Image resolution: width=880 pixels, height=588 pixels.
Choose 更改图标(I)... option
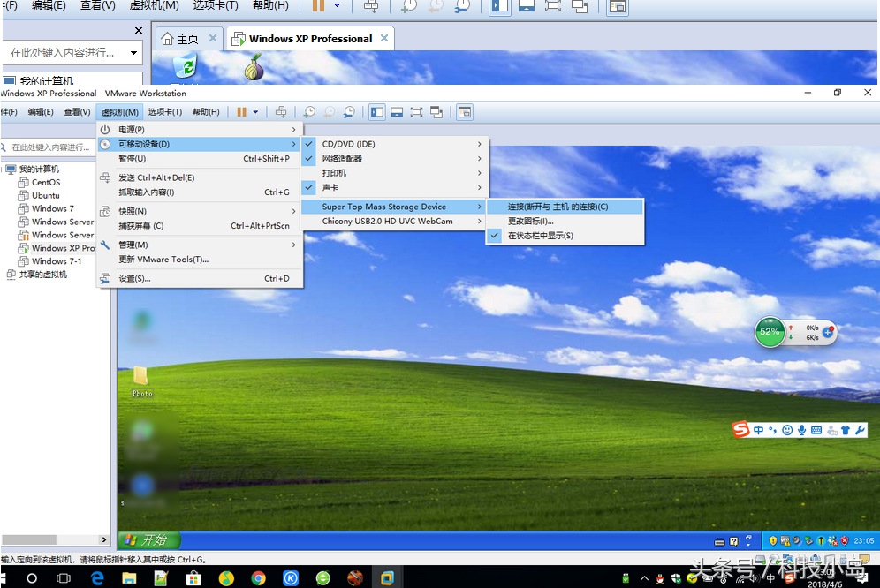point(565,221)
